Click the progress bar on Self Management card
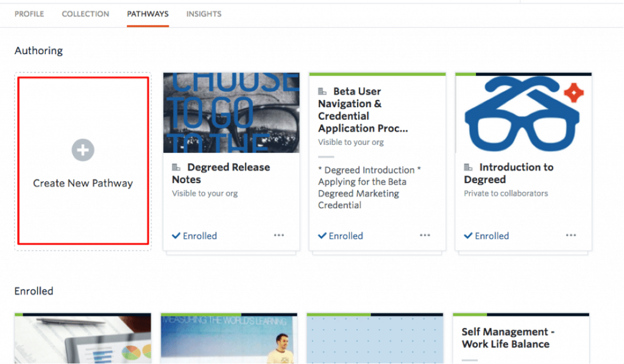 pos(521,314)
